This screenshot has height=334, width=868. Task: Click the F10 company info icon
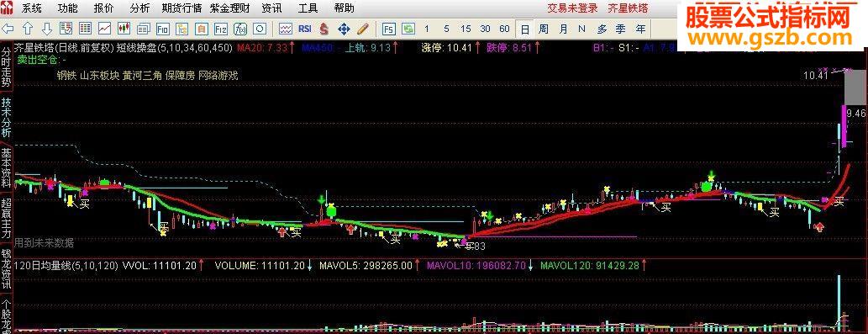click(163, 29)
